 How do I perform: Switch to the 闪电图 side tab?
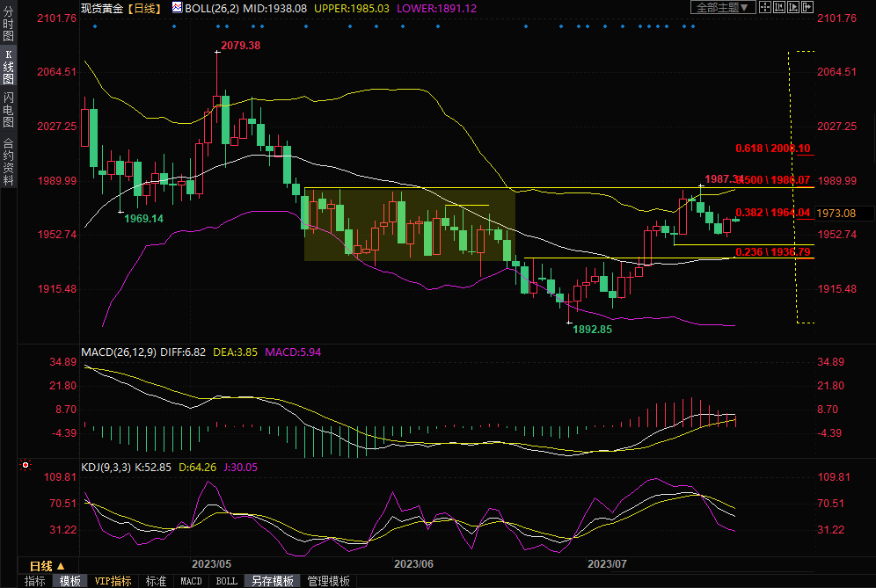8,109
